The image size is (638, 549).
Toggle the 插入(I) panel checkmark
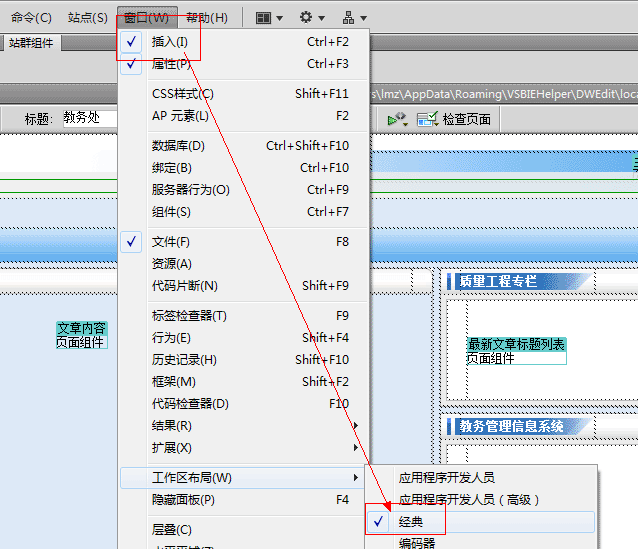(170, 42)
